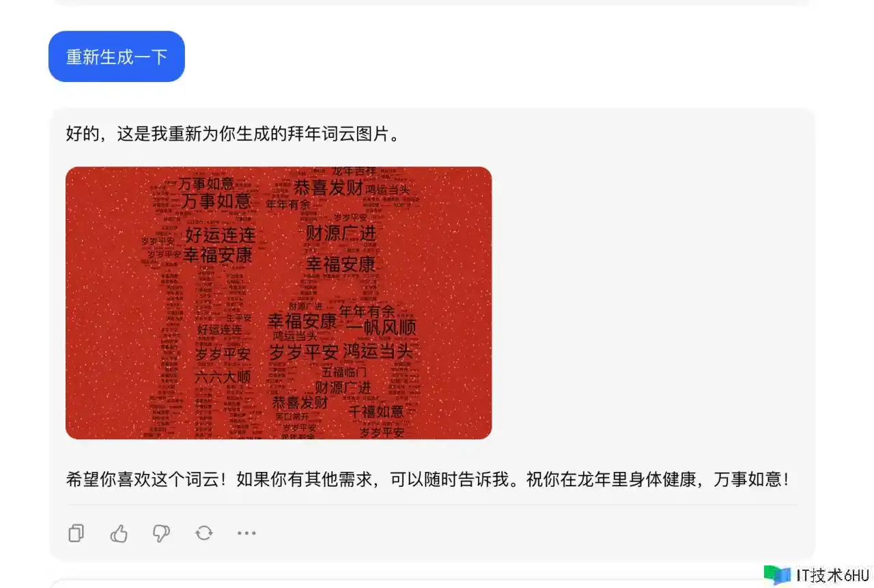Image resolution: width=874 pixels, height=588 pixels.
Task: Click the green IT技术6HU logo icon
Action: [777, 575]
